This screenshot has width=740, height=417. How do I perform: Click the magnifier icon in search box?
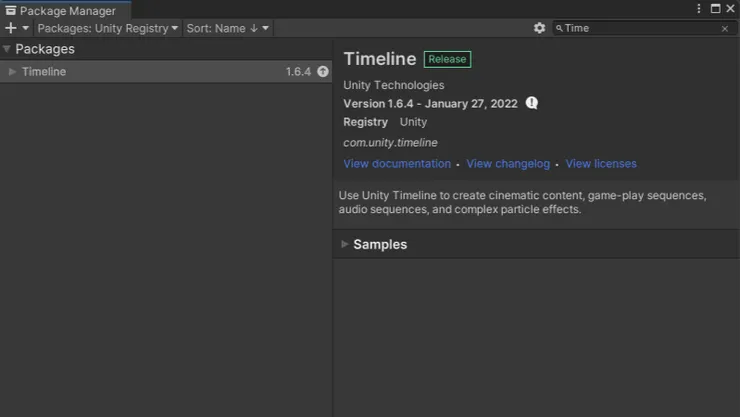click(x=559, y=29)
